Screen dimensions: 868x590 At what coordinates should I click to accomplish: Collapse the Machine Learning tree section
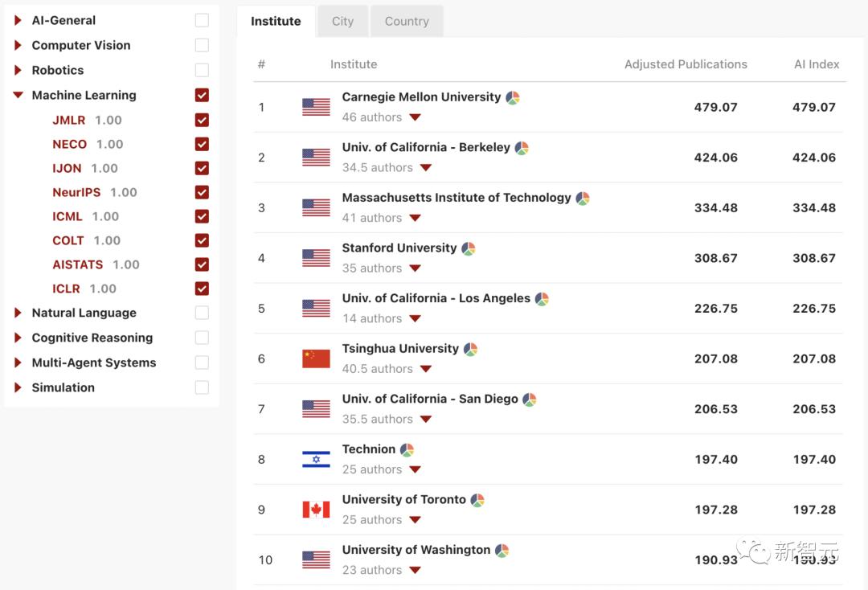pyautogui.click(x=18, y=95)
